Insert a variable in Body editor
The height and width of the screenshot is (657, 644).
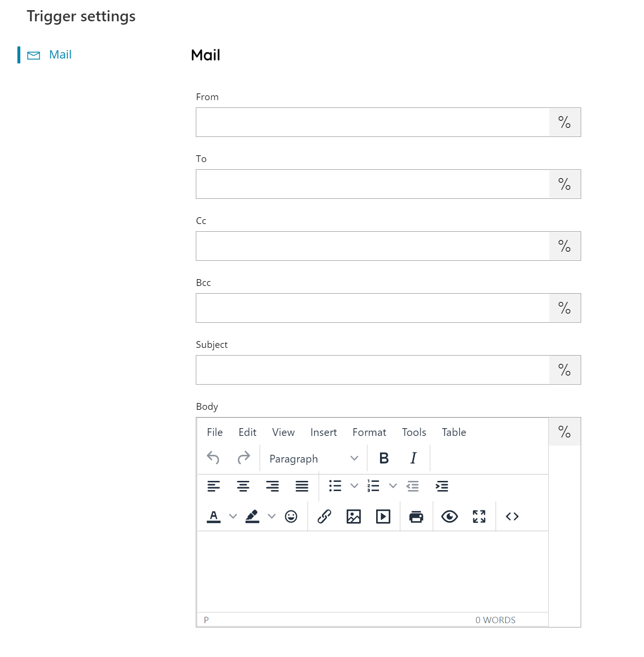[x=565, y=432]
